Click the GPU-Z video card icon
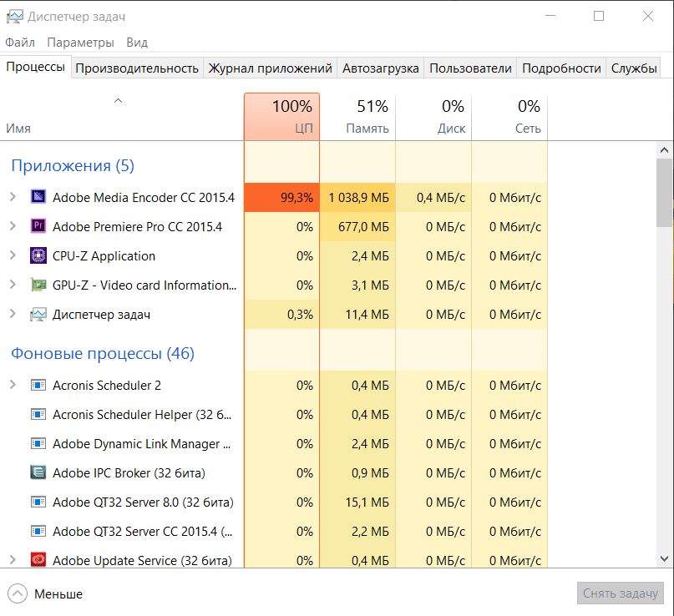Image resolution: width=674 pixels, height=616 pixels. pos(38,285)
